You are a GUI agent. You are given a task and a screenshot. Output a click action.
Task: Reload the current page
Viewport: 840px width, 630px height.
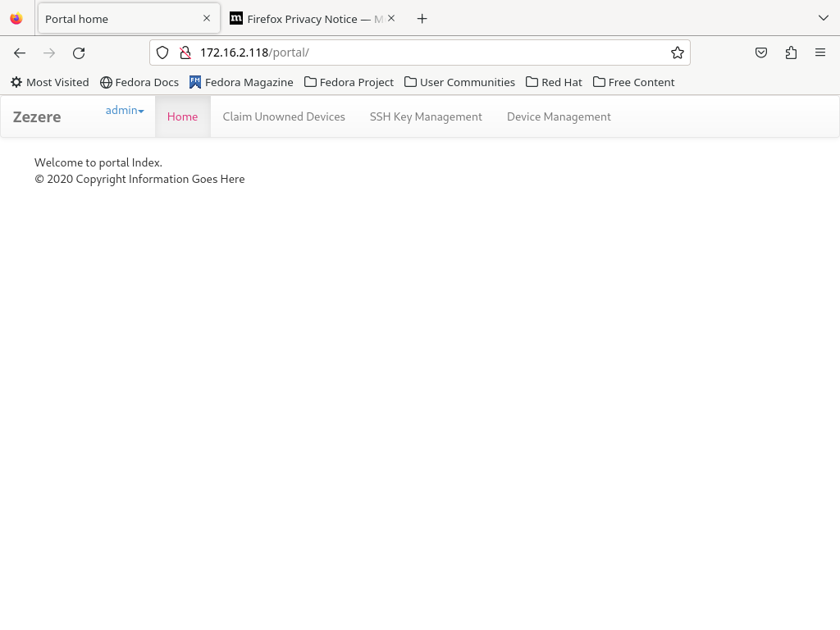click(x=79, y=52)
